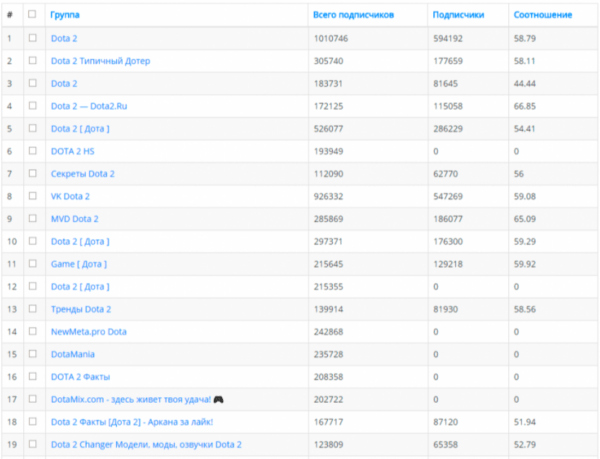Sort by Всего подписчиков column header
Viewport: 600px width, 459px height.
coord(353,15)
